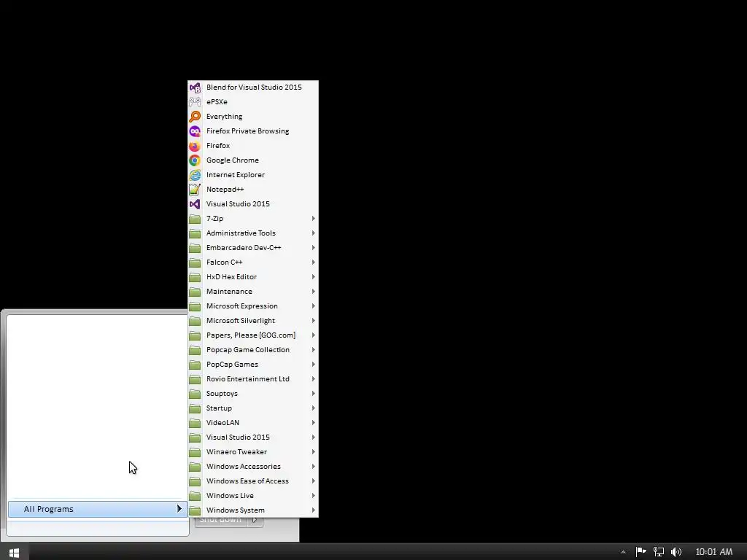
Task: Expand the Administrative Tools submenu arrow
Action: point(314,233)
